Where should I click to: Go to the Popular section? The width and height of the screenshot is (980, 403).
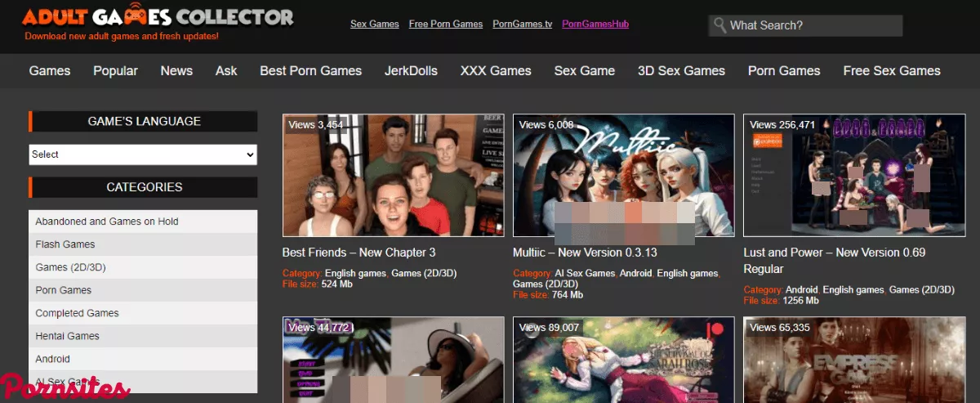(115, 71)
